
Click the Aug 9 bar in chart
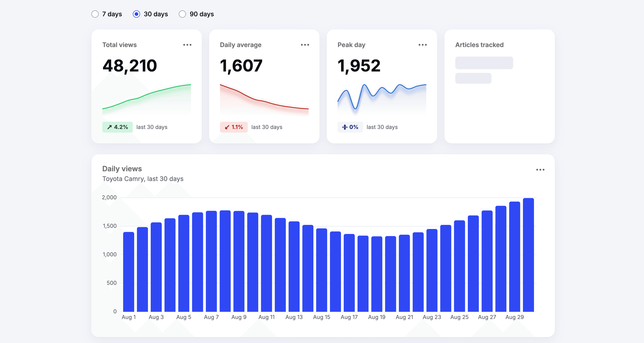pyautogui.click(x=239, y=261)
